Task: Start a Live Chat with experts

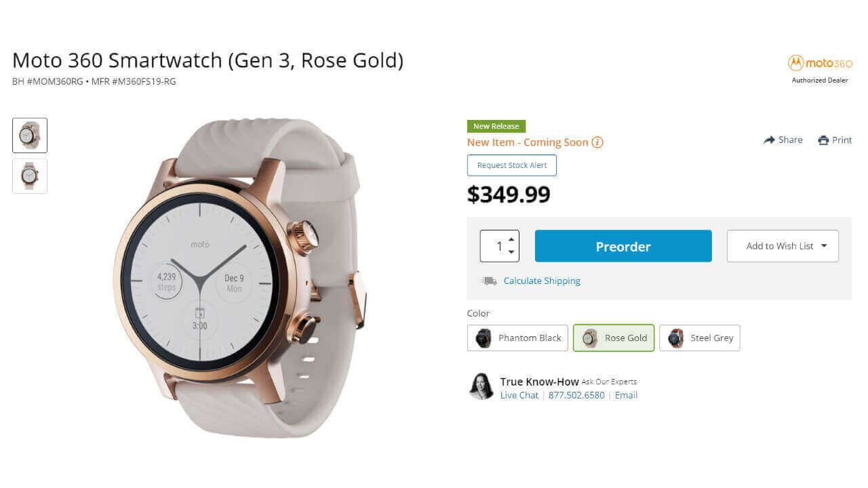Action: pyautogui.click(x=519, y=395)
